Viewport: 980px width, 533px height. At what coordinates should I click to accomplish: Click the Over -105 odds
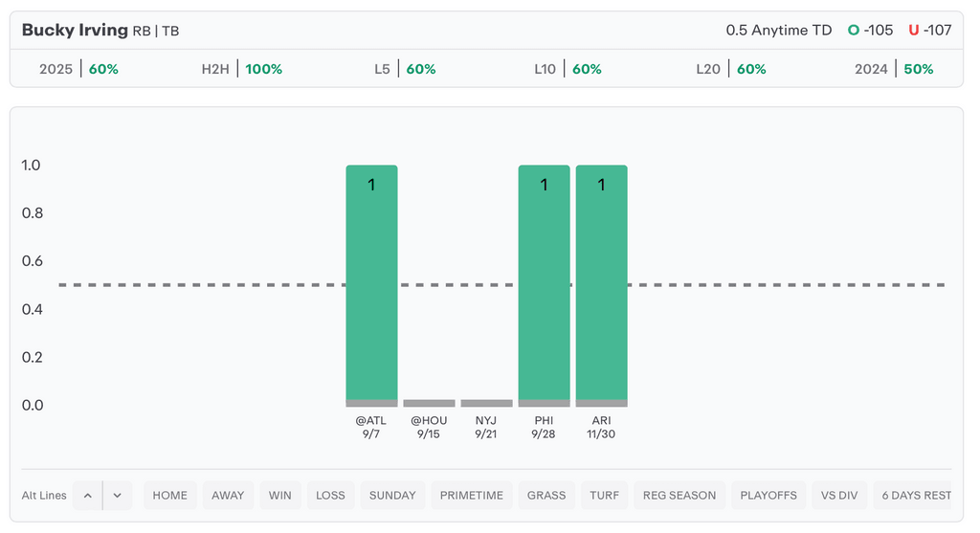point(870,30)
